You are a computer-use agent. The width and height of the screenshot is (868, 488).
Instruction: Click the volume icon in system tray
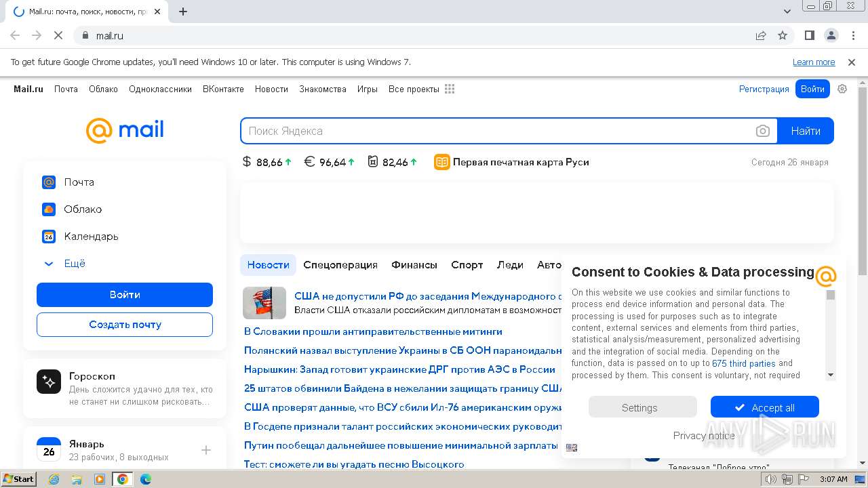(x=771, y=479)
